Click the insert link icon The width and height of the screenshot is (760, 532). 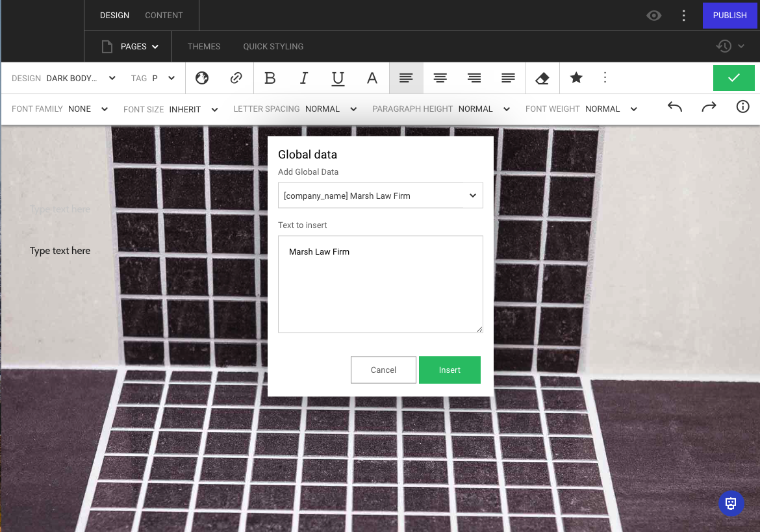coord(236,78)
